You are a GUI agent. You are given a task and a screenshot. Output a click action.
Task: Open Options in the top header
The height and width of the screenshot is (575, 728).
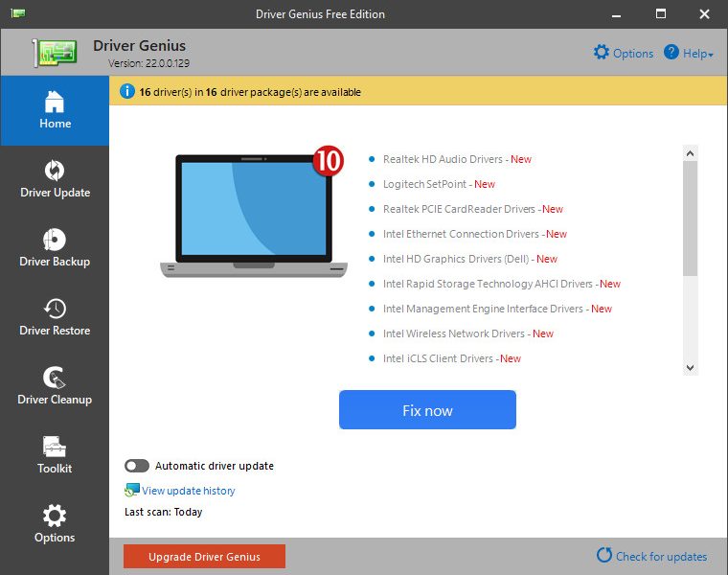[x=623, y=54]
